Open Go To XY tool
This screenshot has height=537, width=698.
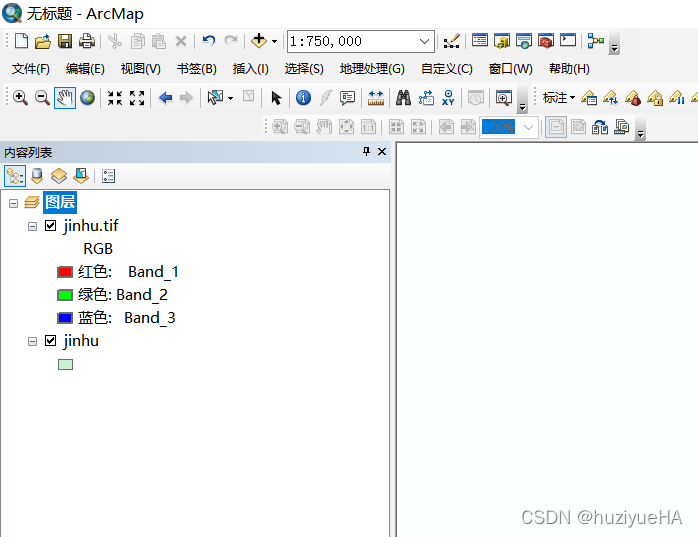[x=448, y=98]
